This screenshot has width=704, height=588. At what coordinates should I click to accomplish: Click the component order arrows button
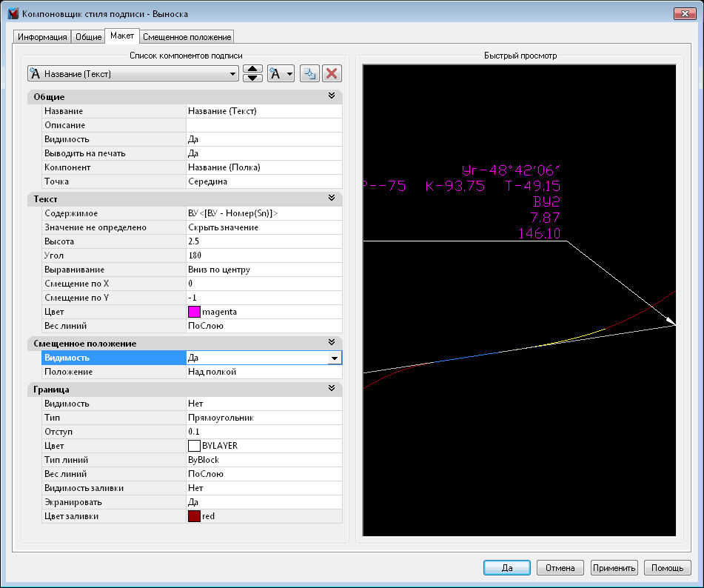click(x=253, y=73)
